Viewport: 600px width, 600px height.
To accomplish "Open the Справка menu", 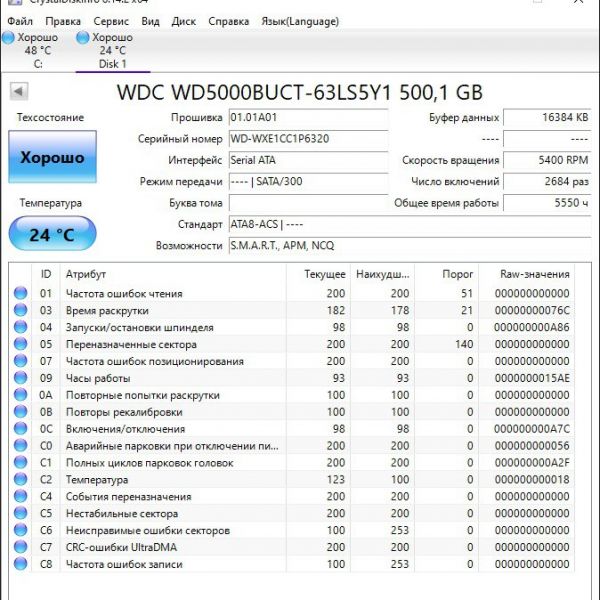I will point(228,21).
